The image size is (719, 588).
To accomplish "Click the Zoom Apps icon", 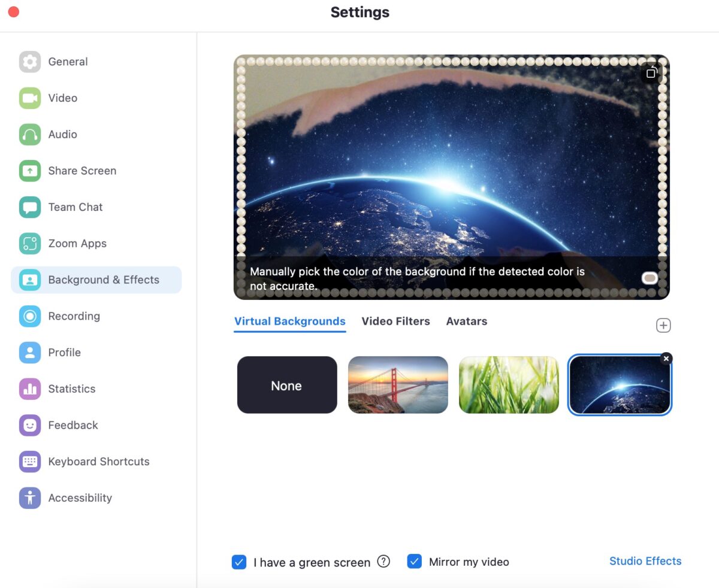I will click(x=30, y=244).
